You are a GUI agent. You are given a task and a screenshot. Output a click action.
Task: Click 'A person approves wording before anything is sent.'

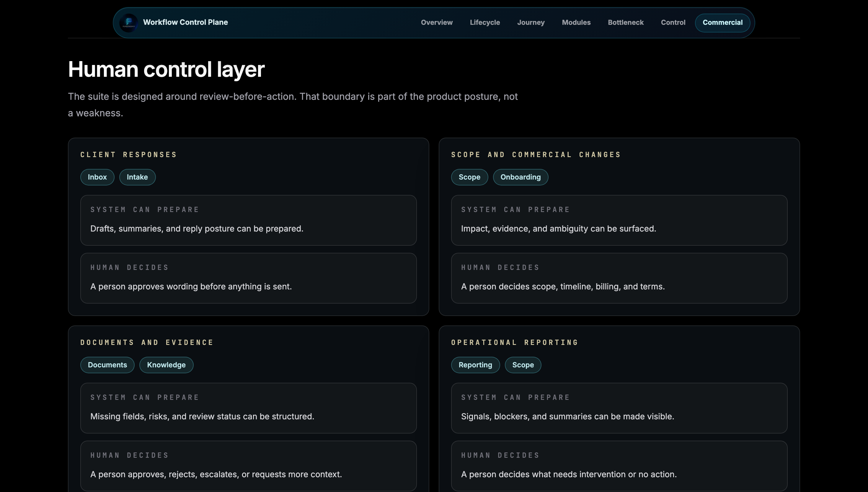click(x=191, y=286)
